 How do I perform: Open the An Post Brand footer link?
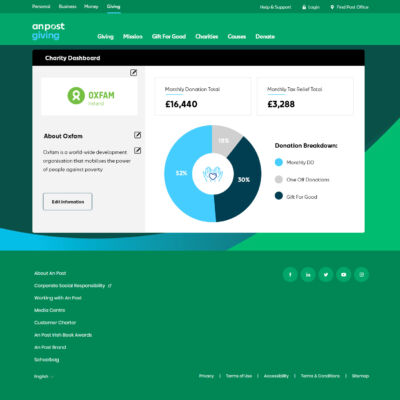50,347
